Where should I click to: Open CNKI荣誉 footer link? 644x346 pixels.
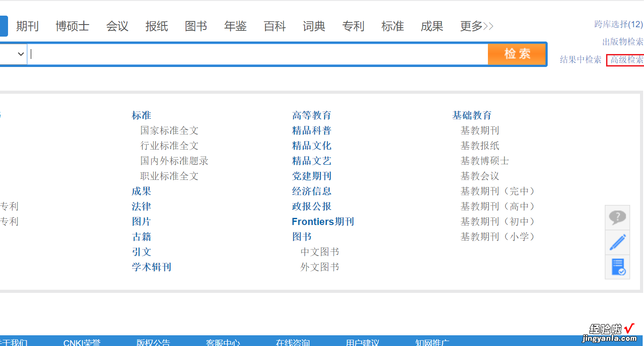(x=82, y=342)
